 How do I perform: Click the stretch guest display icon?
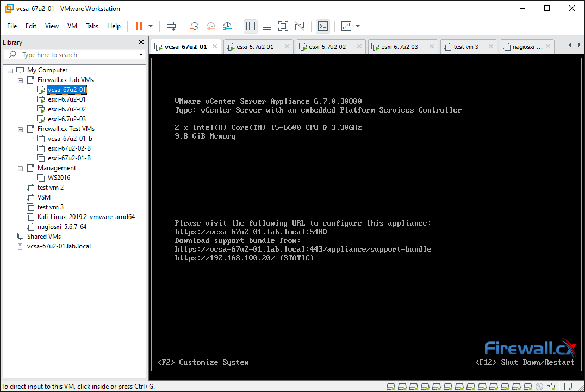click(346, 26)
